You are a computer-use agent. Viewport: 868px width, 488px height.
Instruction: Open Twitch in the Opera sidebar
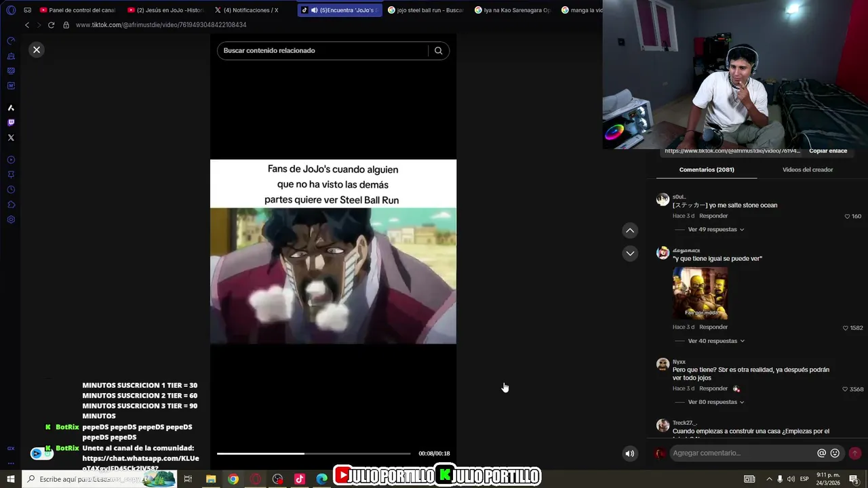point(11,123)
